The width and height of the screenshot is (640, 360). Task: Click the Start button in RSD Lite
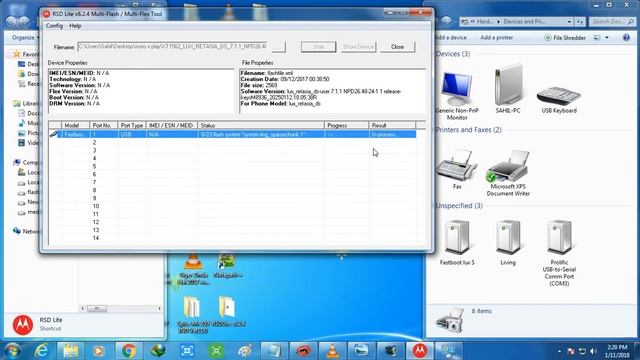tap(318, 47)
